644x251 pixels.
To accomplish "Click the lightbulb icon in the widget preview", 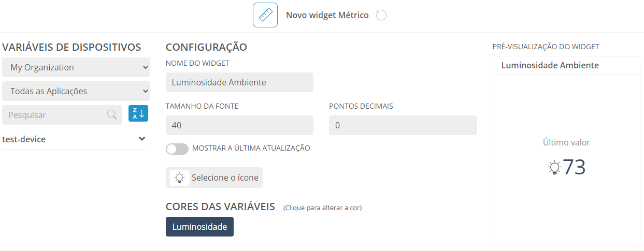I will click(x=555, y=167).
